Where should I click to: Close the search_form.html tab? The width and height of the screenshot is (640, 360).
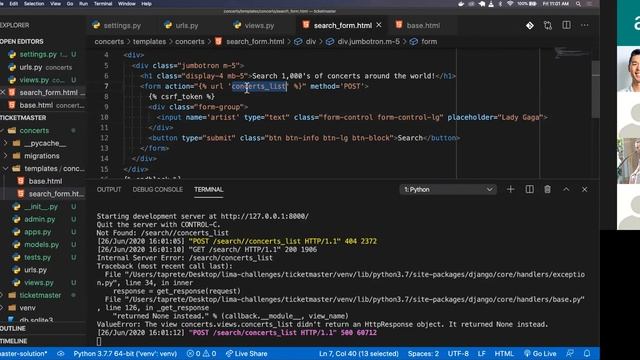click(x=379, y=25)
